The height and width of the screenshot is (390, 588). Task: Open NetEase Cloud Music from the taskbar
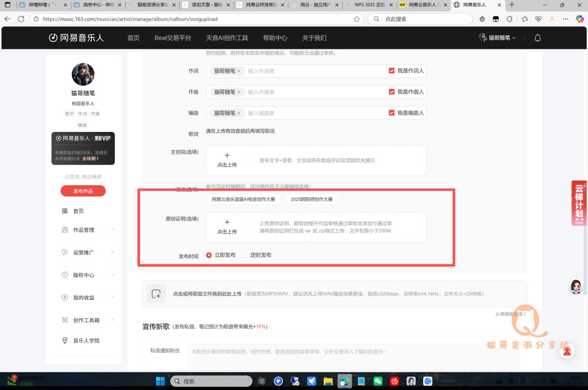(x=394, y=381)
